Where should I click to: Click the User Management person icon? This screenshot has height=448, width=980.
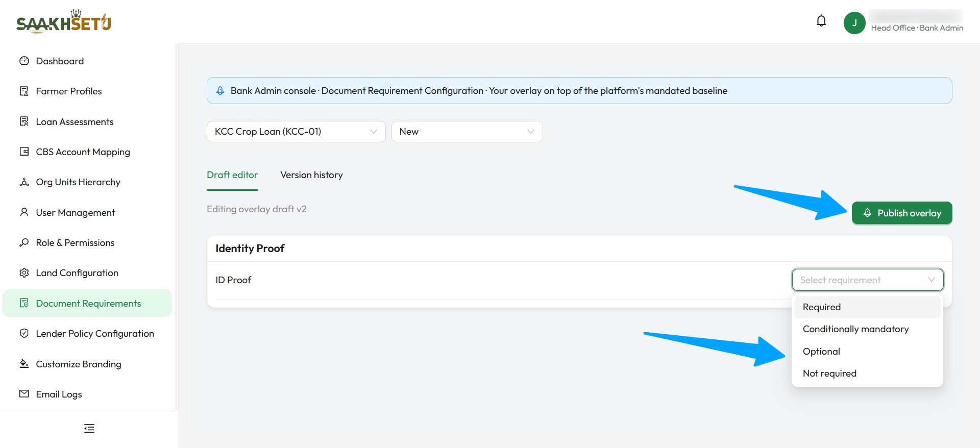(x=24, y=212)
